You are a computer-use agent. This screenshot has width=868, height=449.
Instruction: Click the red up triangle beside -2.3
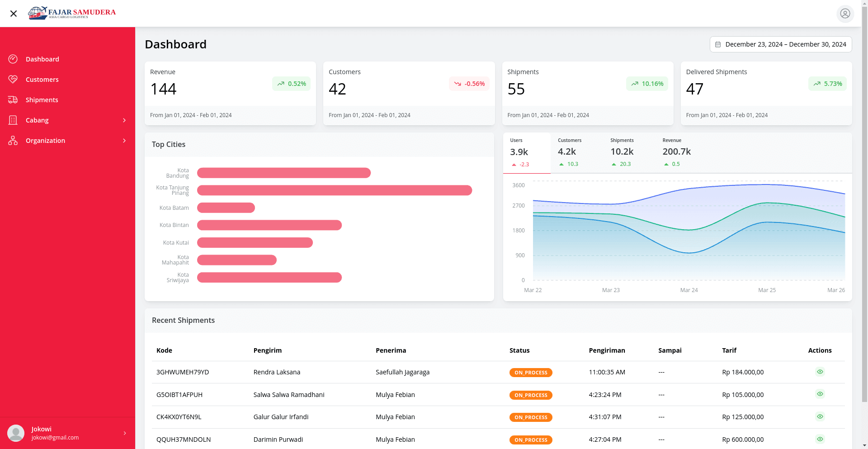pyautogui.click(x=514, y=165)
